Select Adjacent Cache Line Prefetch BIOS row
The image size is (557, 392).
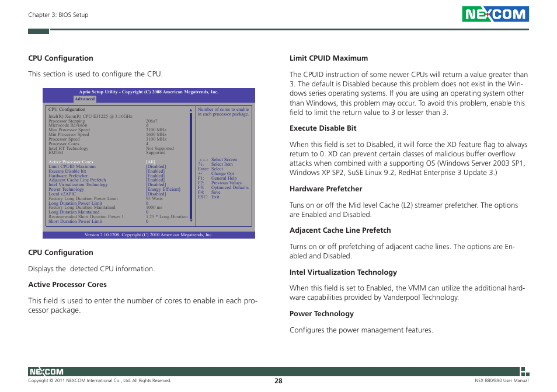pyautogui.click(x=106, y=180)
